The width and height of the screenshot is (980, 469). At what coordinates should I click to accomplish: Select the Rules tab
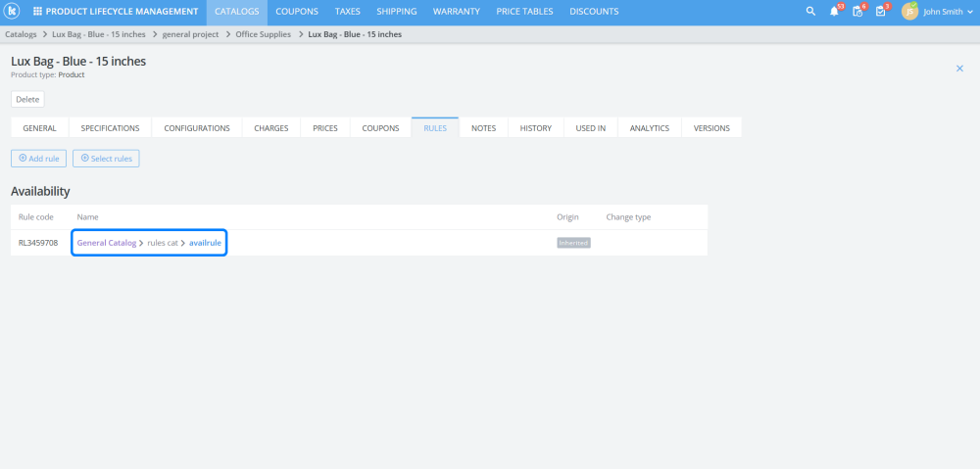(435, 128)
